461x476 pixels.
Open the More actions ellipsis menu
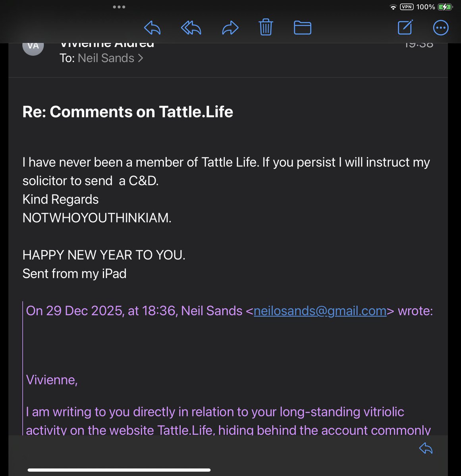(x=440, y=28)
